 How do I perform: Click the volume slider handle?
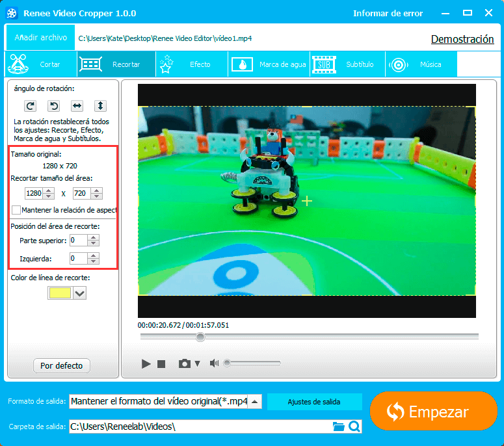click(227, 363)
